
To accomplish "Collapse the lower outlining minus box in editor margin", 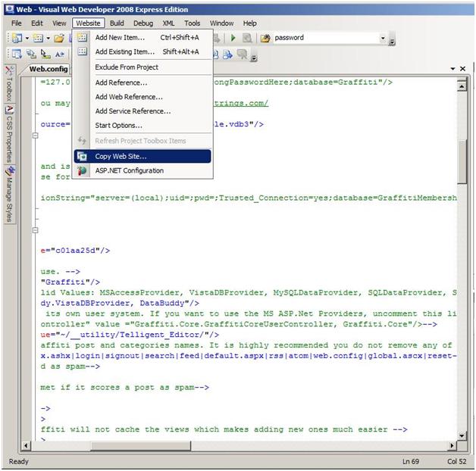I will [x=35, y=230].
